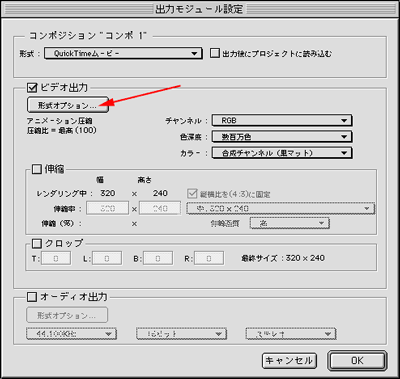
Task: Click the 最終サイズ : 320 x 240 text
Action: click(283, 258)
